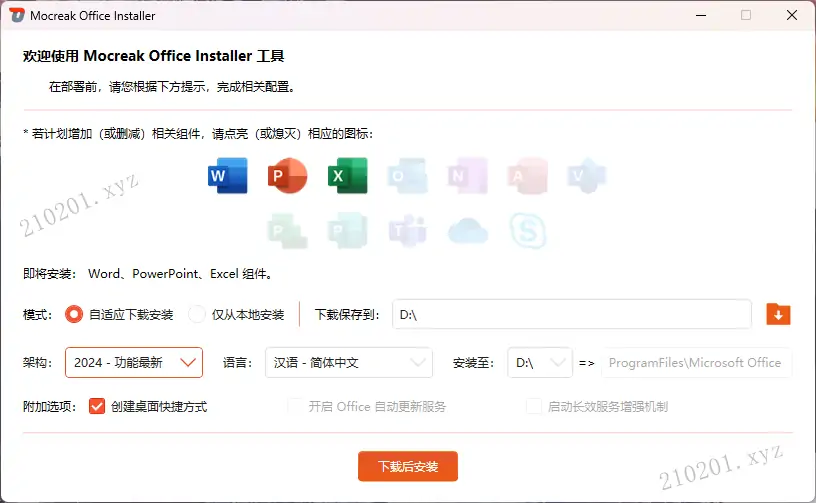Click the 下载后安装 button
The height and width of the screenshot is (503, 816).
pos(408,466)
